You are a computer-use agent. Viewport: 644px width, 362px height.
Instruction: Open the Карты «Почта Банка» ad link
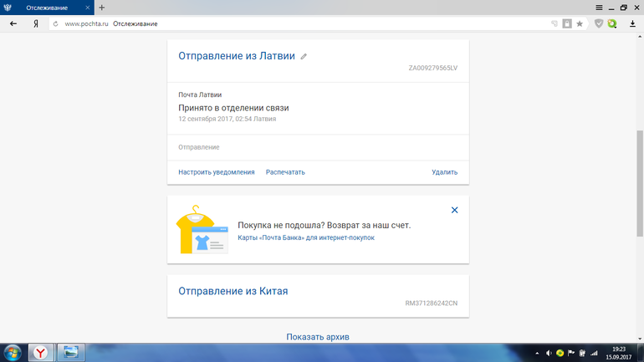click(x=306, y=237)
